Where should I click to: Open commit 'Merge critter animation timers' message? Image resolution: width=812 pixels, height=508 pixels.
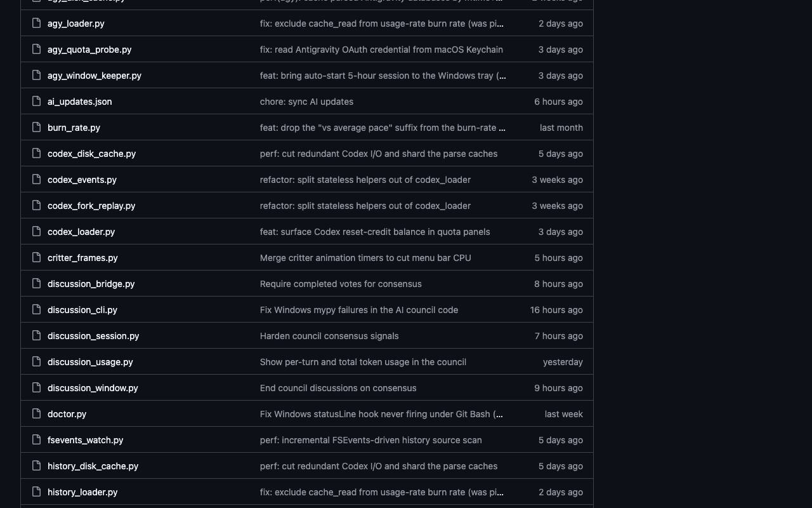coord(365,258)
